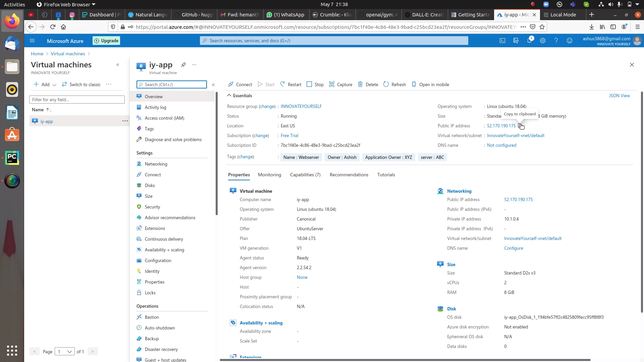Open Azure notifications bell
The width and height of the screenshot is (644, 362).
530,41
